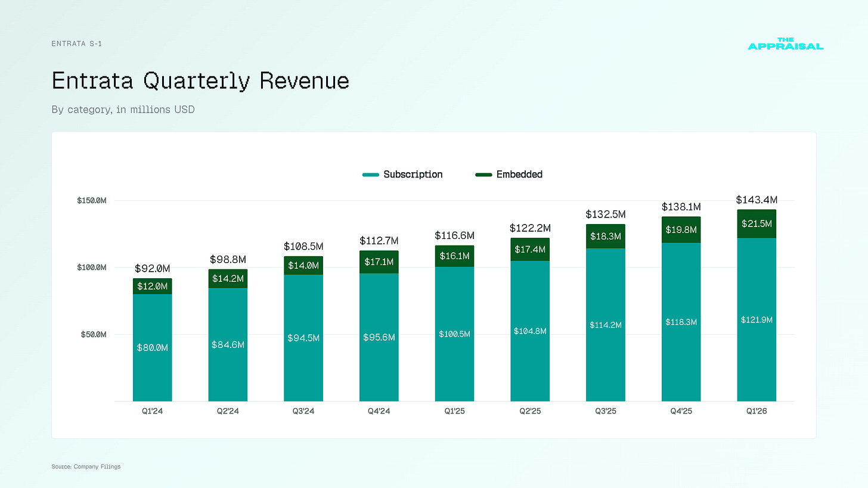The image size is (868, 488).
Task: Click the "ENTRATA S-1" header text
Action: pyautogui.click(x=77, y=43)
